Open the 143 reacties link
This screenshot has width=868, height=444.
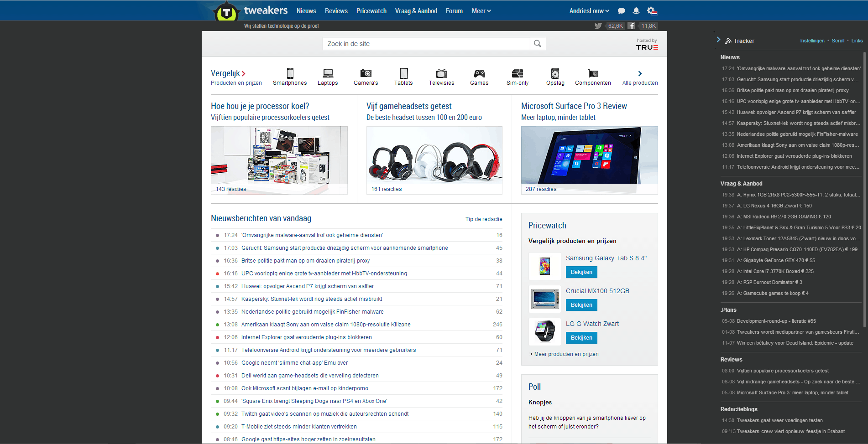click(x=231, y=189)
